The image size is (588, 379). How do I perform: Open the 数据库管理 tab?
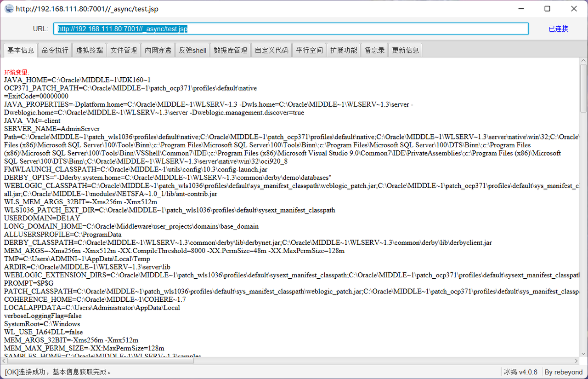coord(231,50)
